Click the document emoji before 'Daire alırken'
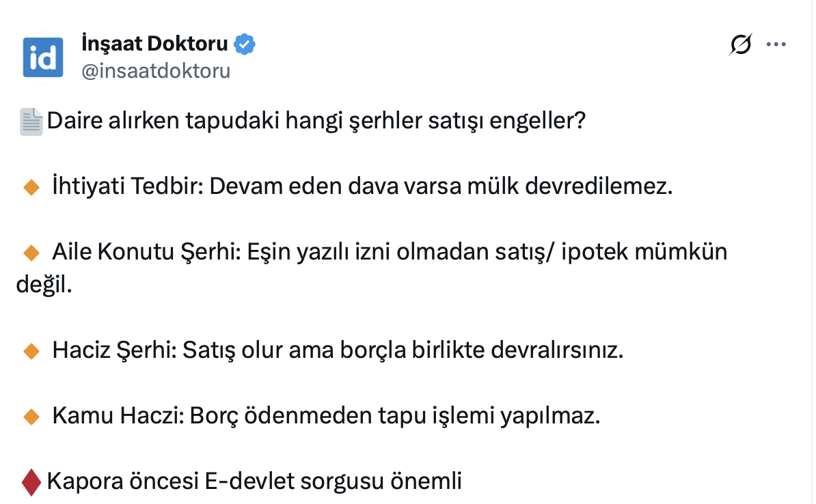Screen dimensions: 816x504 click(31, 123)
